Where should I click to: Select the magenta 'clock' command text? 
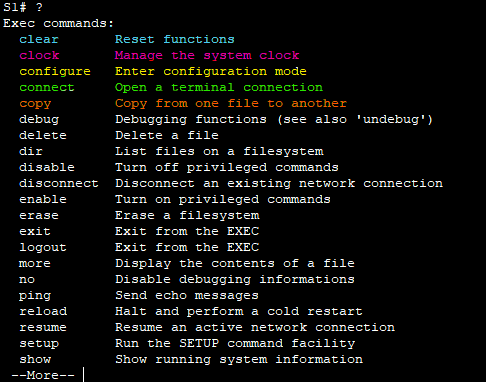tap(39, 55)
